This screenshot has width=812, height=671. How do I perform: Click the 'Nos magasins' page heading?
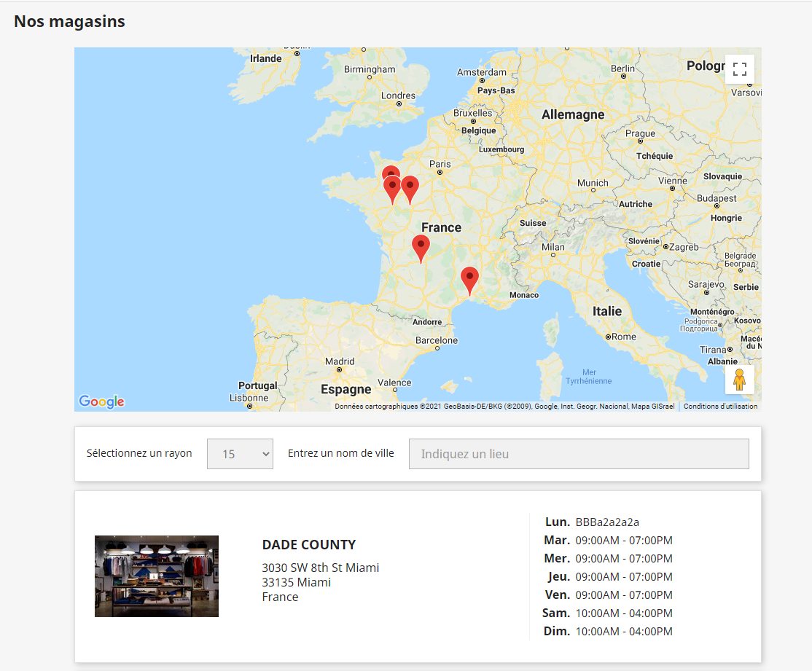69,21
